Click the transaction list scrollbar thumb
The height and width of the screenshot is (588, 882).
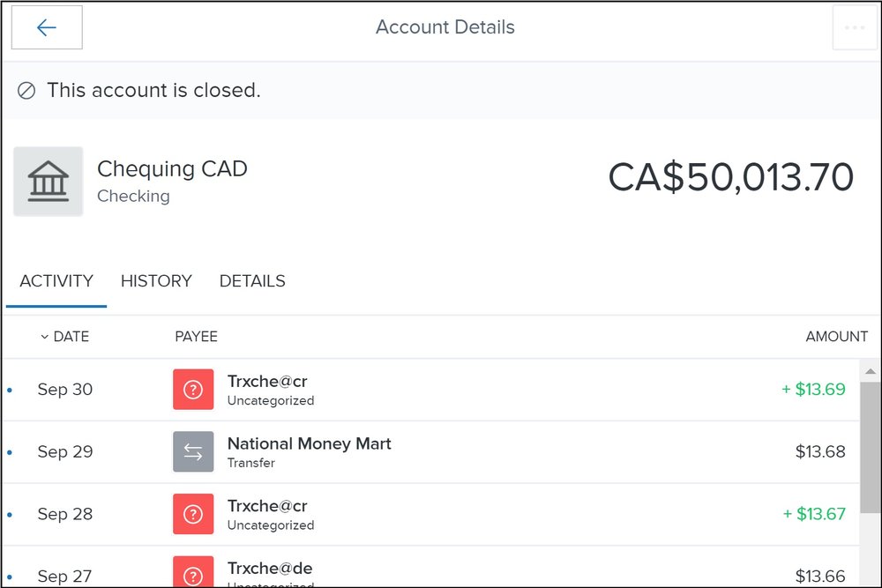tap(869, 441)
